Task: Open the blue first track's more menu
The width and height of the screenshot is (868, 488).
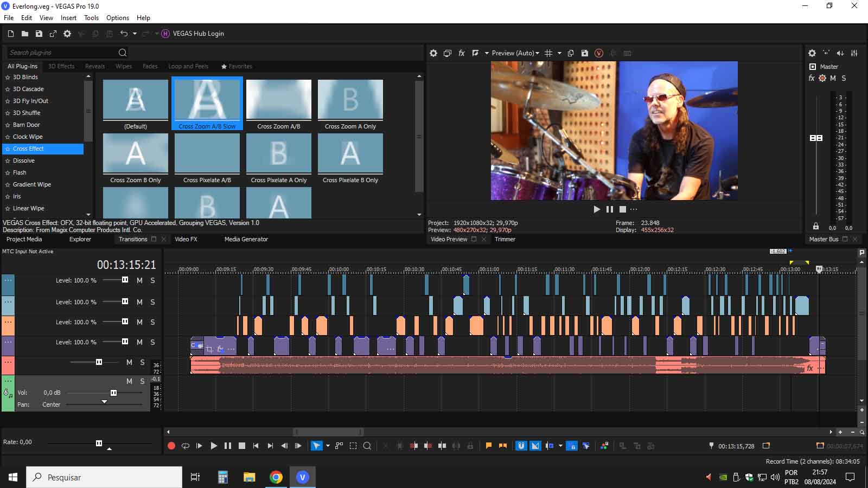Action: (8, 280)
